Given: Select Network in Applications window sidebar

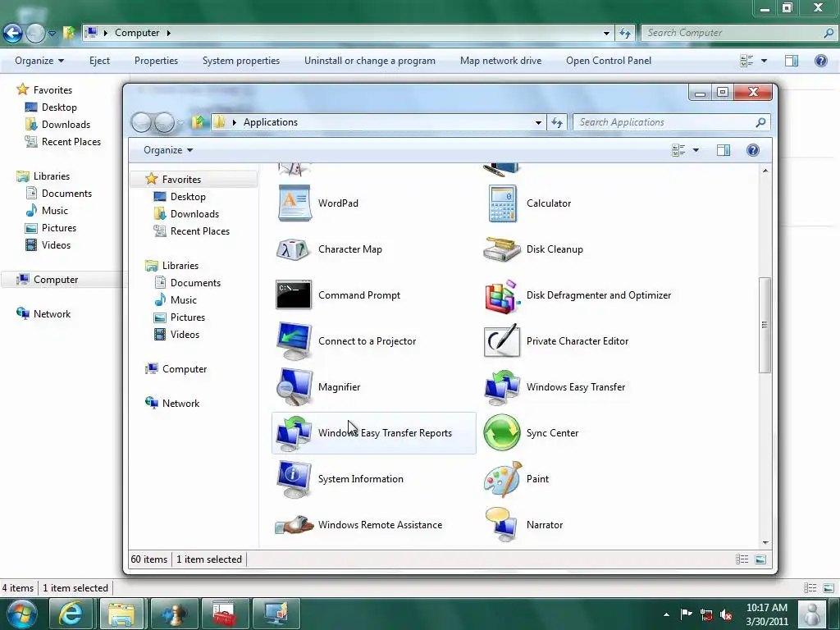Looking at the screenshot, I should click(180, 404).
